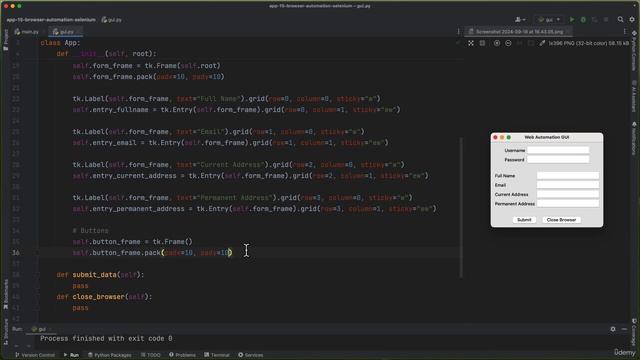Screen dimensions: 640x360
Task: Open the Run tool window button
Action: [x=71, y=355]
